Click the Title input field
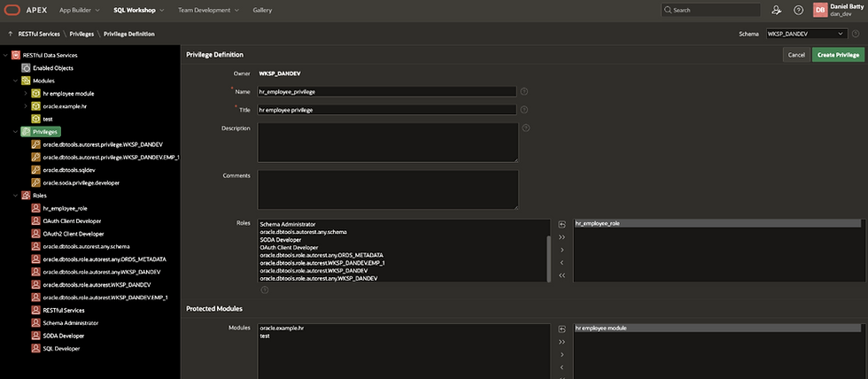Image resolution: width=868 pixels, height=379 pixels. pos(386,110)
